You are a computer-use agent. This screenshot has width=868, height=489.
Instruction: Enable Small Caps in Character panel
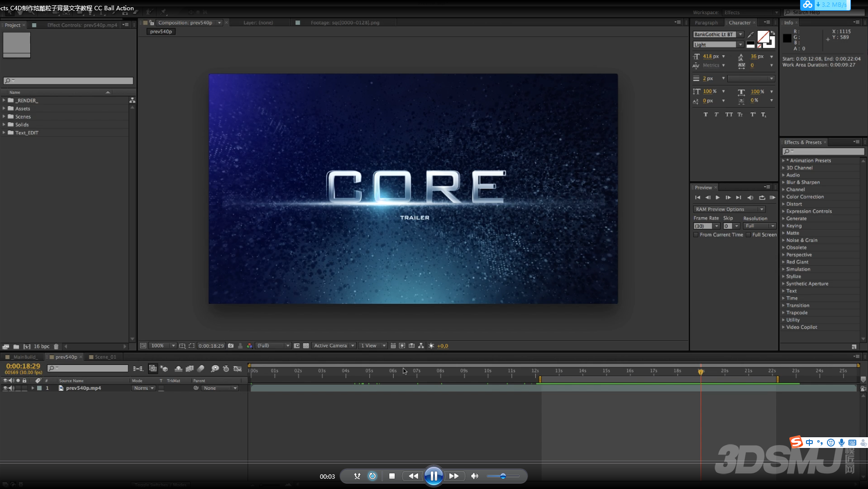click(740, 114)
